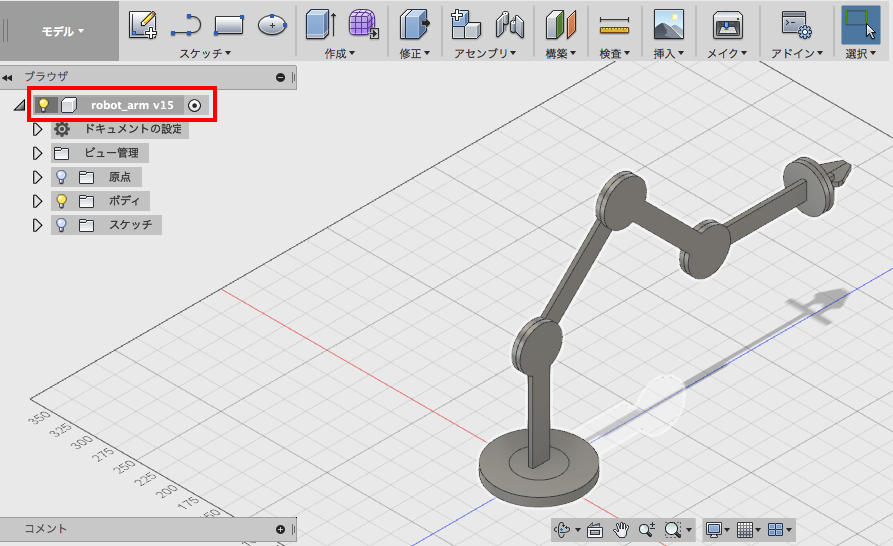The image size is (893, 546).
Task: Open Display Settings monitor icon
Action: [714, 530]
